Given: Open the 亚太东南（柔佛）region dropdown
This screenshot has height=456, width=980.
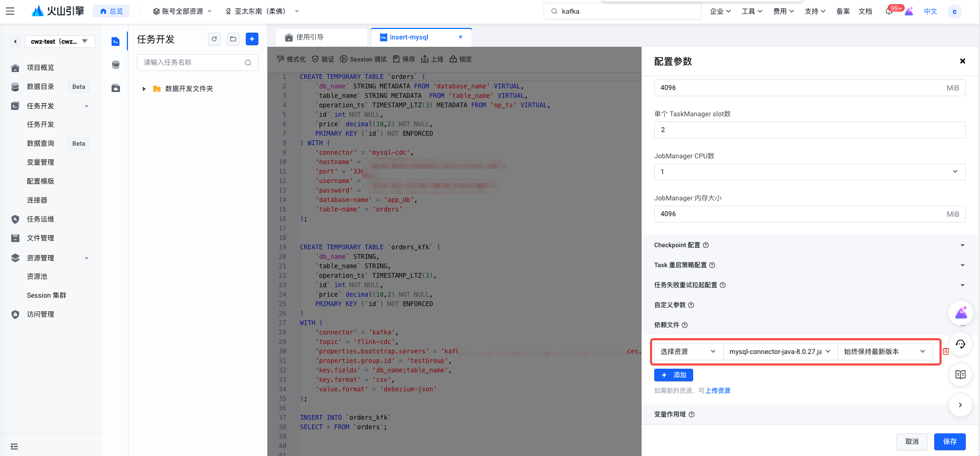Looking at the screenshot, I should (x=262, y=11).
